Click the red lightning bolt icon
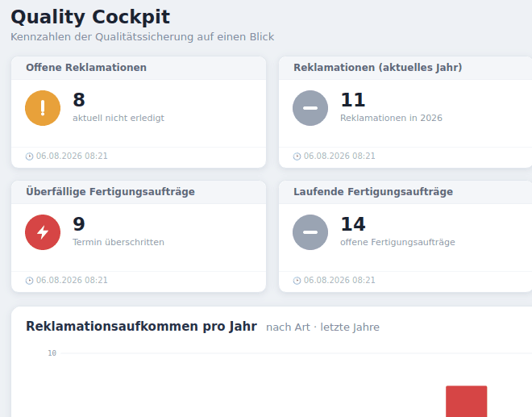 coord(43,232)
